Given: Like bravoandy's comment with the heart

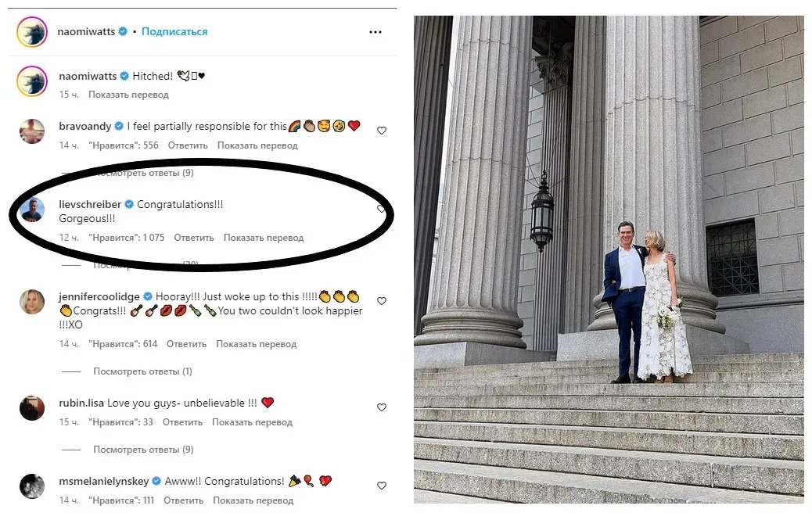Looking at the screenshot, I should (382, 131).
